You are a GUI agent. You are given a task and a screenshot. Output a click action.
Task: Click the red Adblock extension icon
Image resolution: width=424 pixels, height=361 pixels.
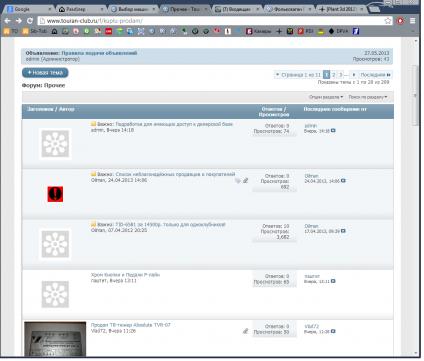click(400, 21)
